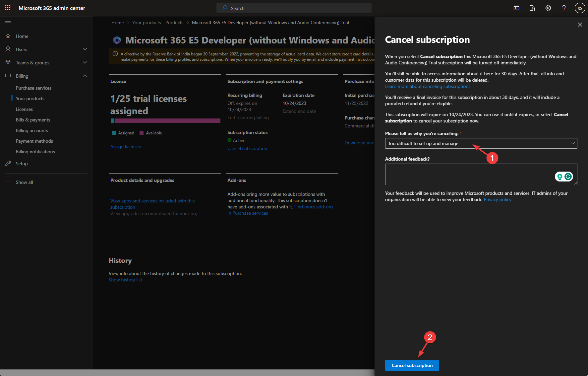
Task: Click the greyed Extend end date text
Action: coord(299,111)
